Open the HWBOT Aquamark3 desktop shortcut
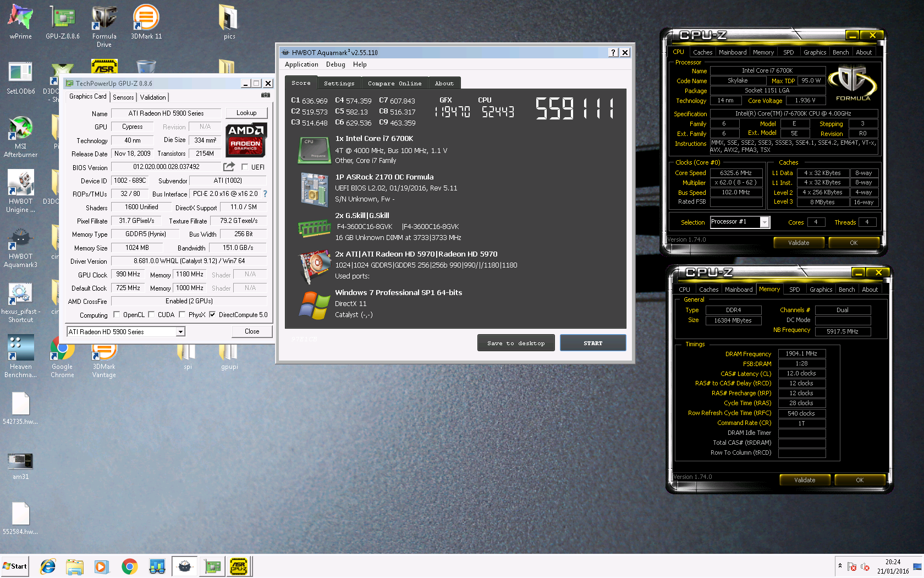 coord(20,246)
